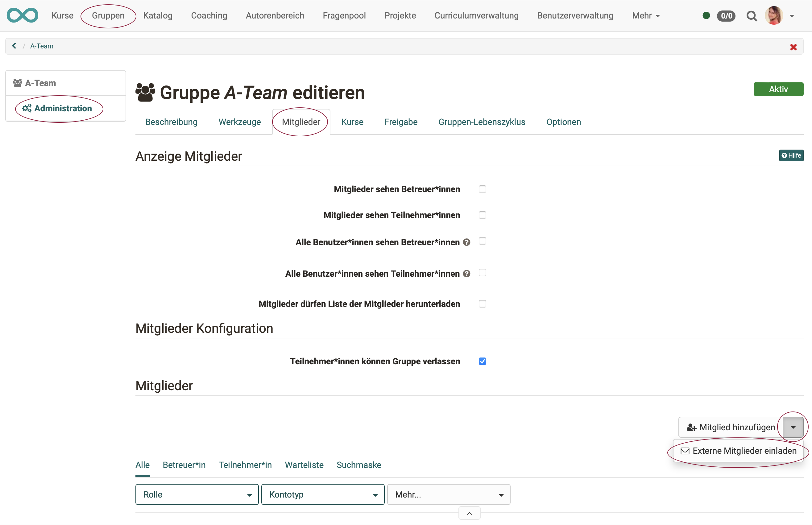Enable Mitglieder sehen Betreuer*innen checkbox
812x525 pixels.
tap(482, 189)
